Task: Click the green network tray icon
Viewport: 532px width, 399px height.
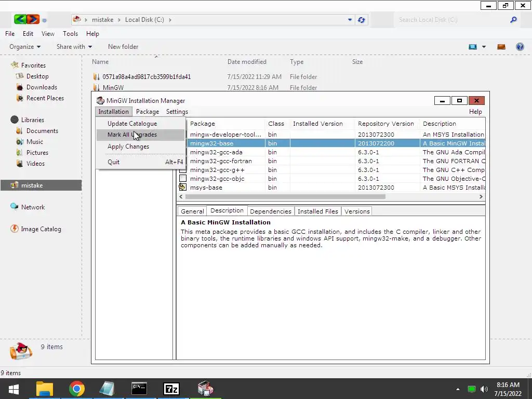Action: 471,389
